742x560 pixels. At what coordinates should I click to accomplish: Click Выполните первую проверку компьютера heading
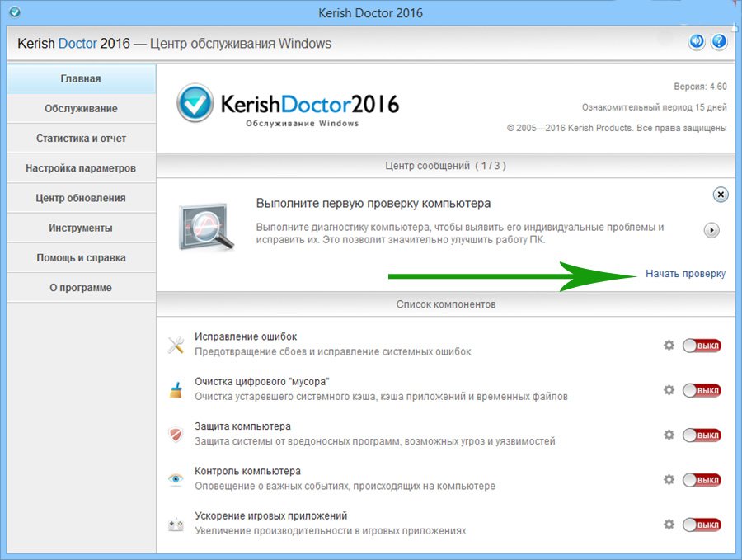click(x=373, y=204)
